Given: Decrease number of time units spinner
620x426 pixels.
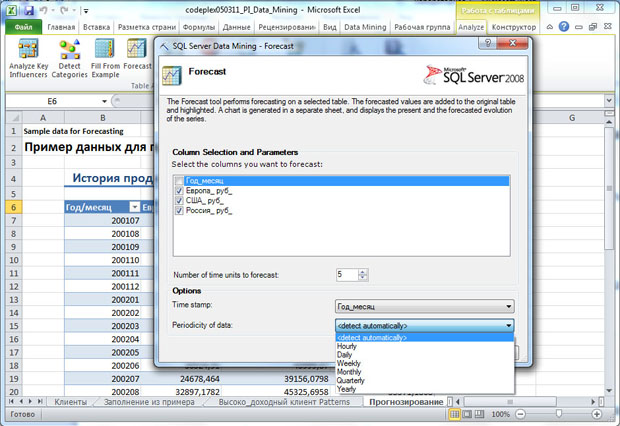Looking at the screenshot, I should tap(363, 277).
